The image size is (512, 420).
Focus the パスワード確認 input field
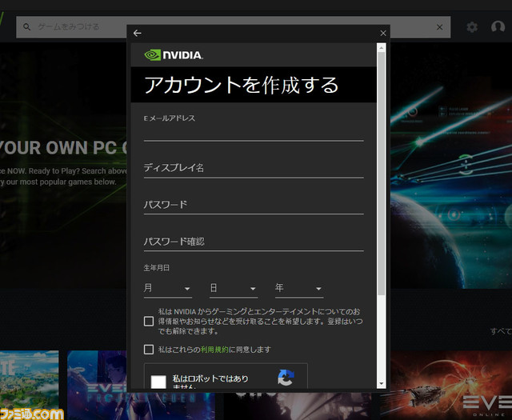254,242
